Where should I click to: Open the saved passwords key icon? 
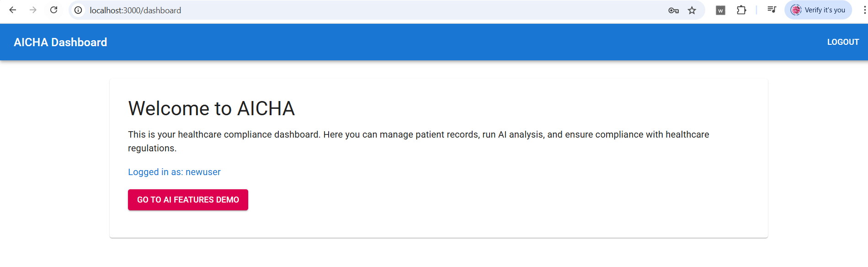pyautogui.click(x=673, y=10)
